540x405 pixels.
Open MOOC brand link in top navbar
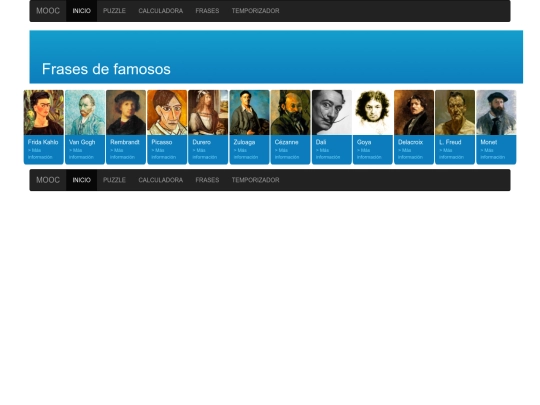48,11
